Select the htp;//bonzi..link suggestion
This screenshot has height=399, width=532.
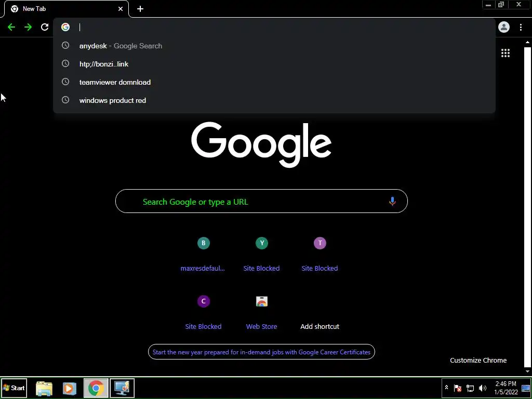tap(274, 64)
